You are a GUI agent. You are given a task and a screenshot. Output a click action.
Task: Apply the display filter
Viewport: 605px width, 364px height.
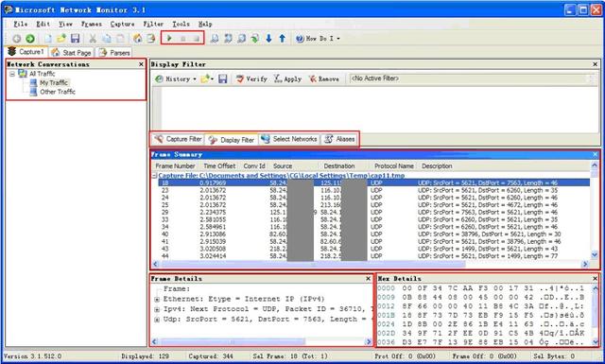287,78
